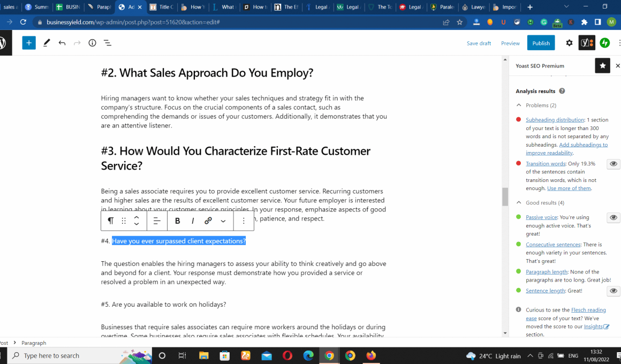
Task: Toggle highlight eye for Sentence length
Action: pos(614,291)
